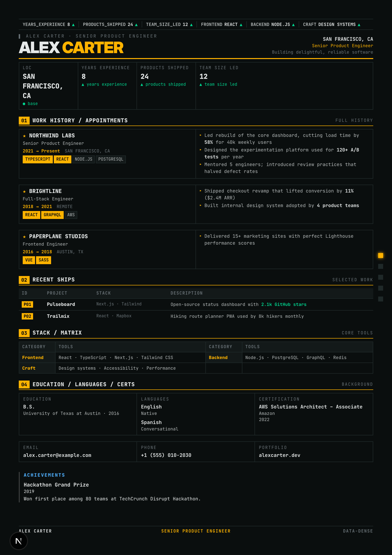The height and width of the screenshot is (555, 392).
Task: Select the REACT tag under Brightline
Action: 31,215
